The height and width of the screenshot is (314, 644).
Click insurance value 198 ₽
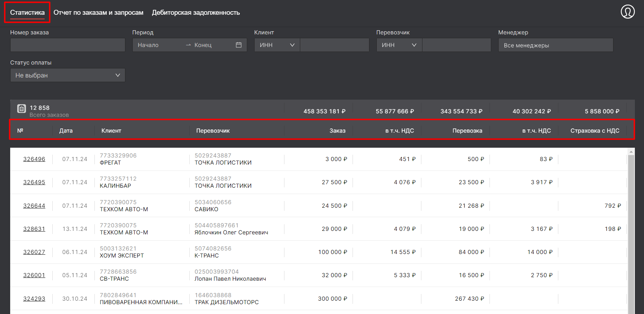click(x=613, y=229)
